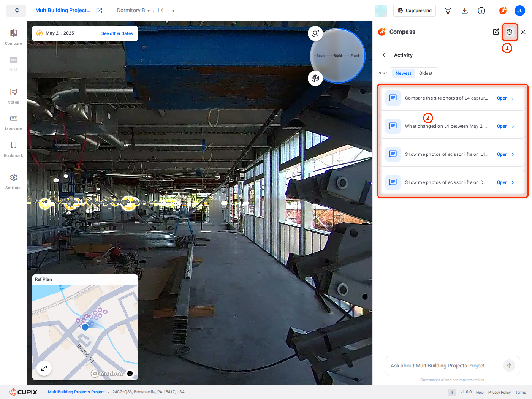Click the search view icon on panorama

coord(315,33)
